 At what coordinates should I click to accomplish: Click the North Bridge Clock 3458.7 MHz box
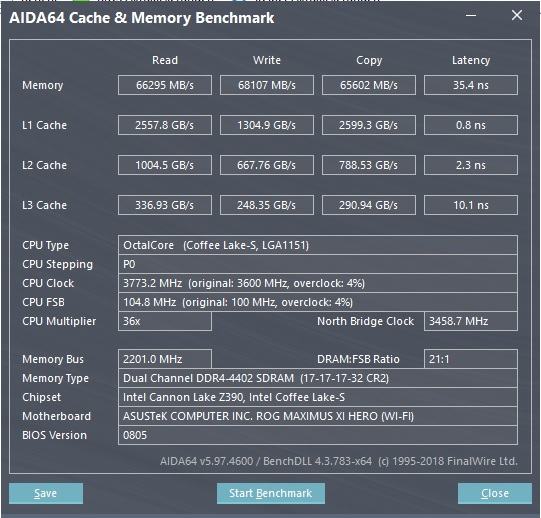pos(471,321)
